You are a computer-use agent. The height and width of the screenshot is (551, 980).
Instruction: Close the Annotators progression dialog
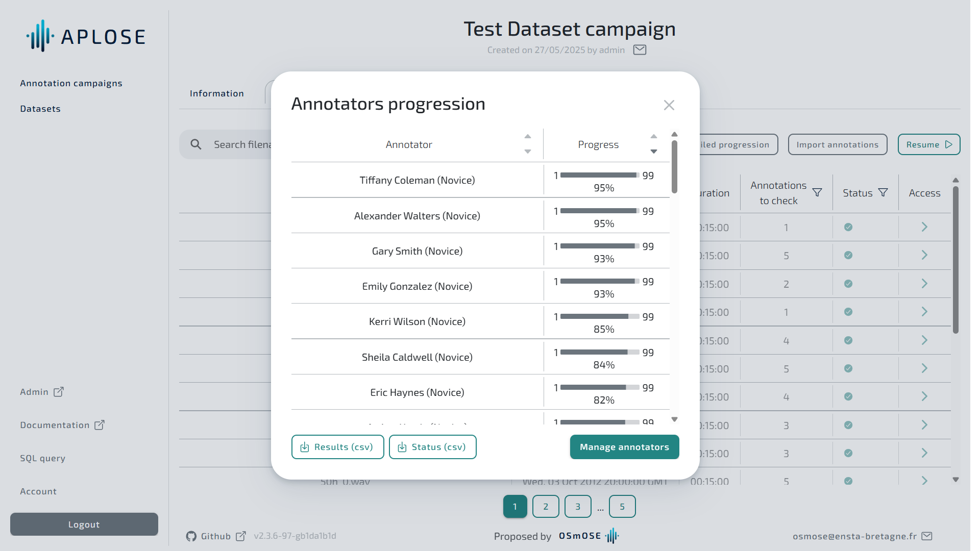tap(669, 105)
